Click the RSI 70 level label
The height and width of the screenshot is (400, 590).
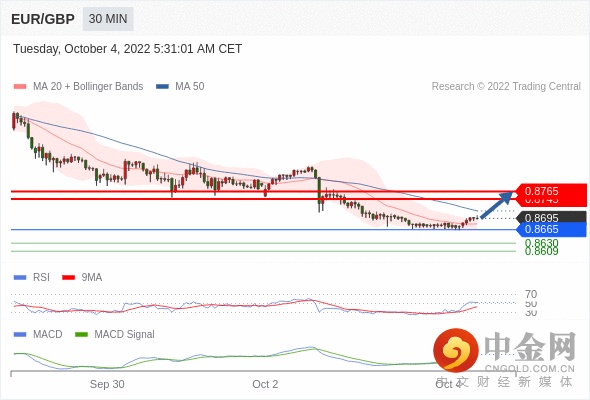(x=531, y=294)
